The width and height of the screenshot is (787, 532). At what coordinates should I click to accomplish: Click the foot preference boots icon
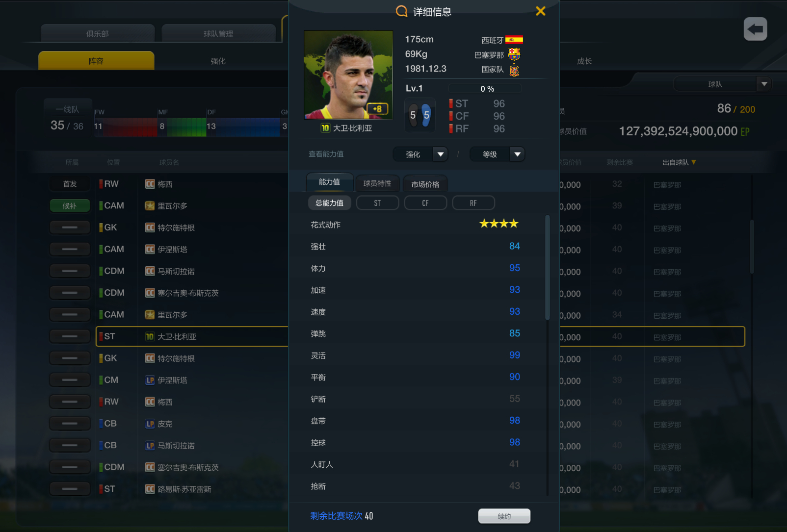coord(420,115)
